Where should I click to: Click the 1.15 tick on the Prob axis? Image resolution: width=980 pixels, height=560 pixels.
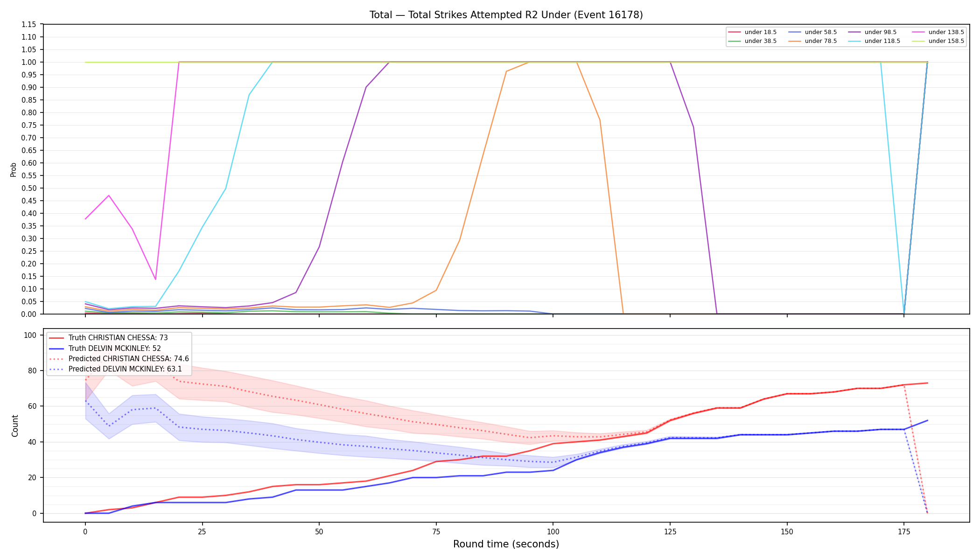pyautogui.click(x=29, y=25)
